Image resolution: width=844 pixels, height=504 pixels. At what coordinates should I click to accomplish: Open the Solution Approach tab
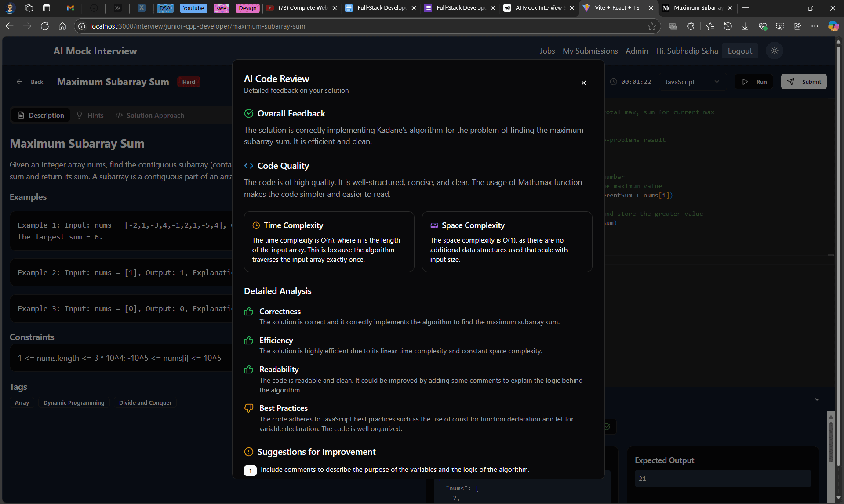pyautogui.click(x=149, y=115)
